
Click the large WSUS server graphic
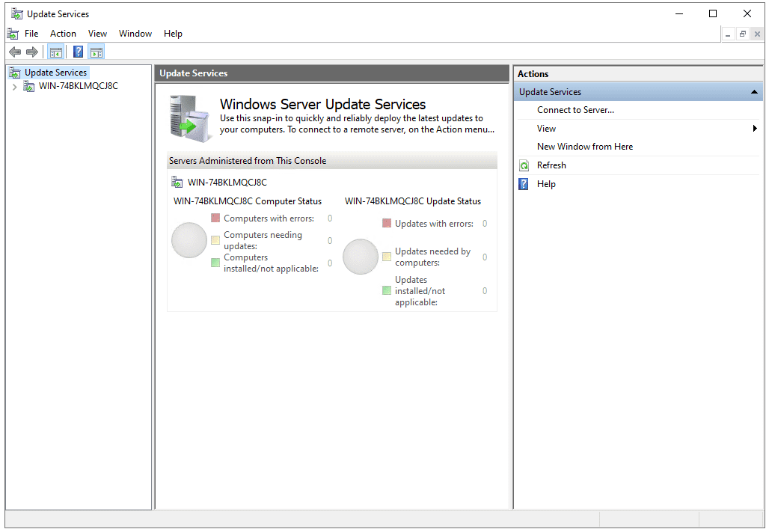pyautogui.click(x=191, y=118)
